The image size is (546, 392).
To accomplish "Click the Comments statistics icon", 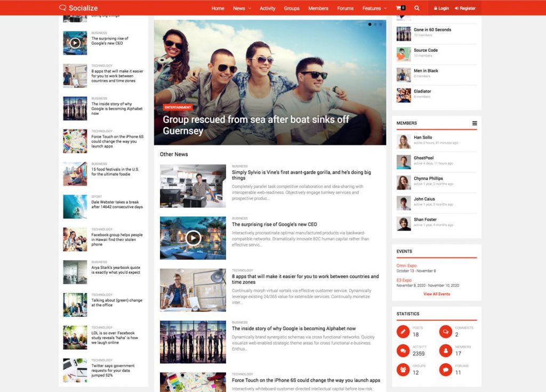I will coord(445,331).
